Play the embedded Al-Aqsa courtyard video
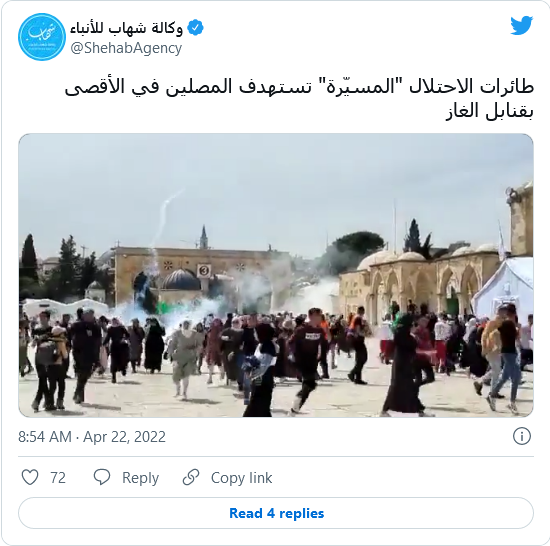The image size is (550, 546). pyautogui.click(x=276, y=275)
